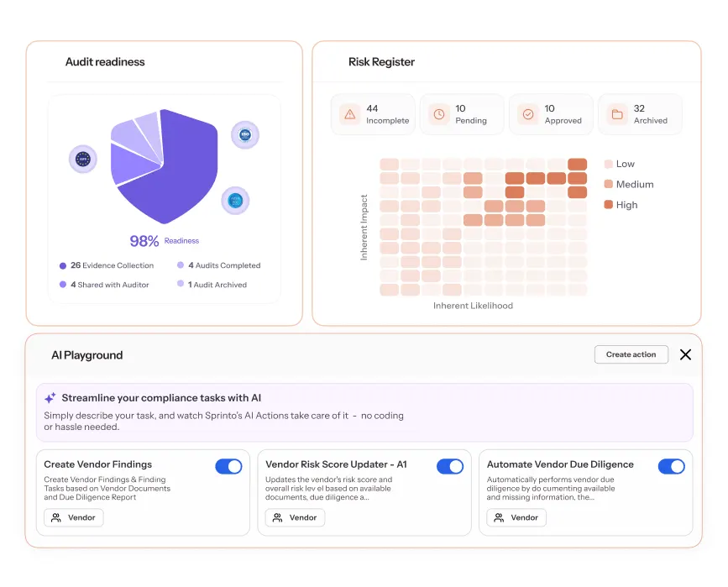Toggle off Create Vendor Findings
728x587 pixels.
coord(229,466)
